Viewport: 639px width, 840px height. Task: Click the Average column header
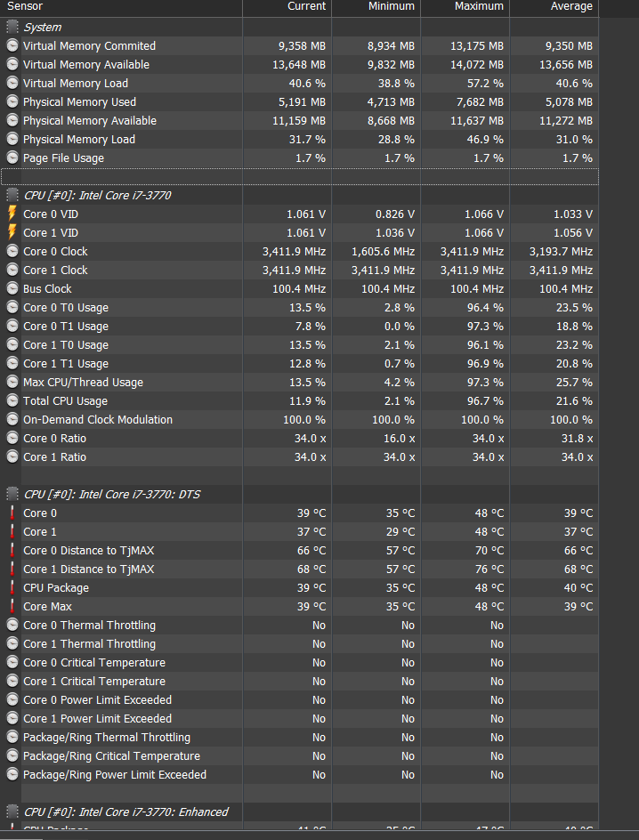[571, 6]
